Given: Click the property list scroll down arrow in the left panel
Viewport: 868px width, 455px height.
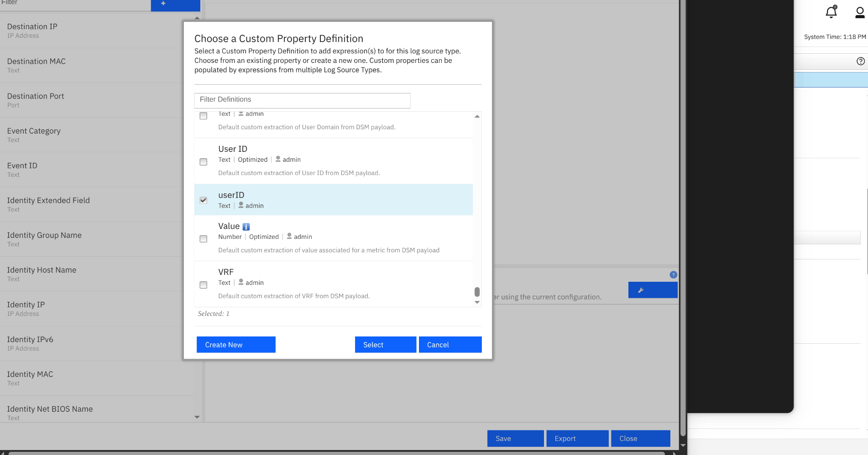Looking at the screenshot, I should (x=197, y=417).
